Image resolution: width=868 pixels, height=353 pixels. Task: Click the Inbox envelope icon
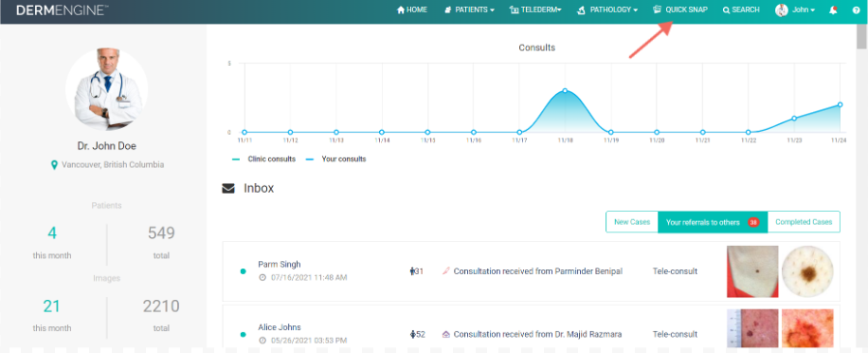pyautogui.click(x=228, y=189)
